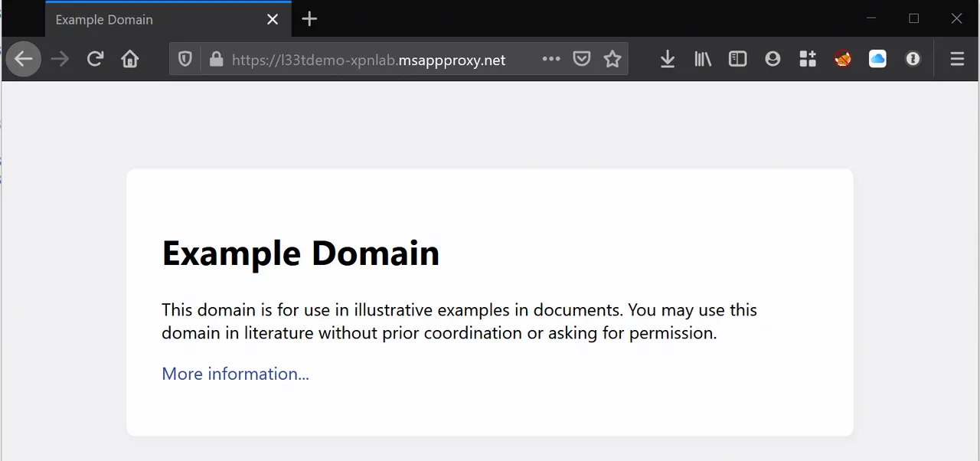Screen dimensions: 980x461
Task: View site security padlock details
Action: [215, 59]
